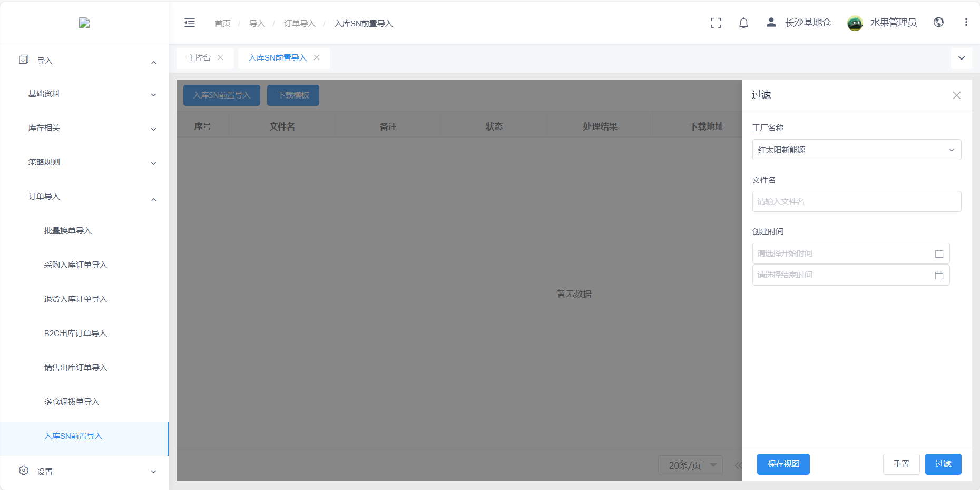The width and height of the screenshot is (980, 490).
Task: Click the 设置 gear icon in the sidebar
Action: [24, 471]
